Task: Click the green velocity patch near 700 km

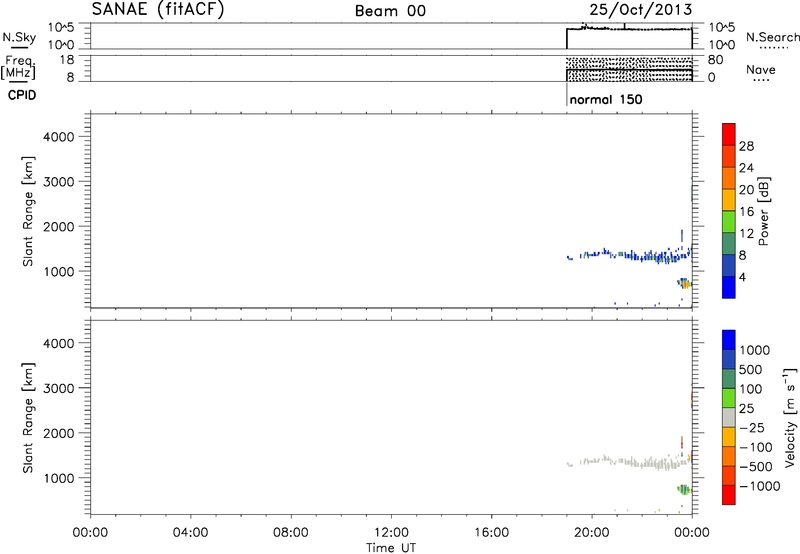Action: [x=684, y=490]
